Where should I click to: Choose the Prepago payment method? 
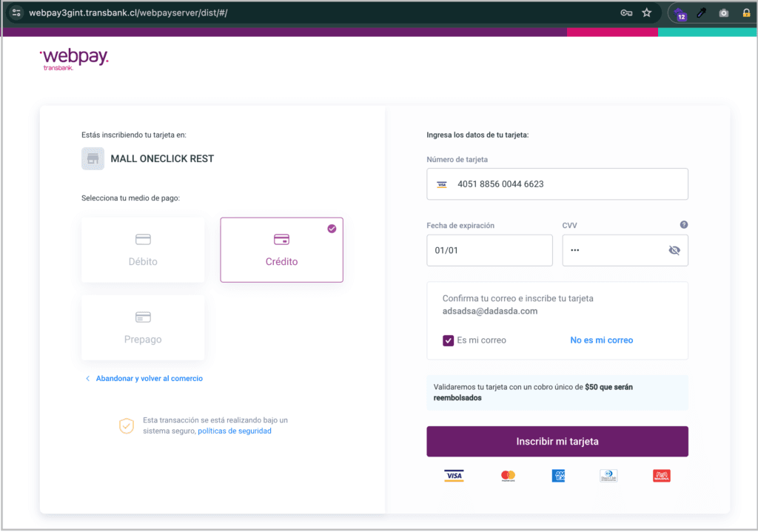click(x=143, y=327)
